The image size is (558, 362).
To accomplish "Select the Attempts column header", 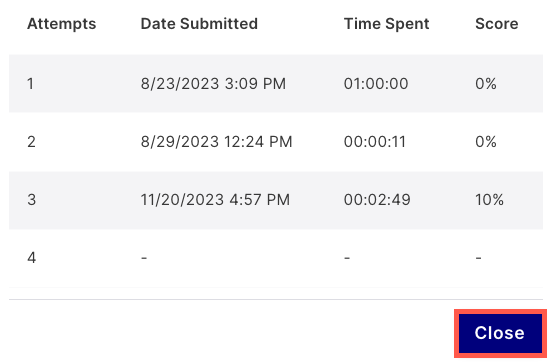I will (x=62, y=24).
